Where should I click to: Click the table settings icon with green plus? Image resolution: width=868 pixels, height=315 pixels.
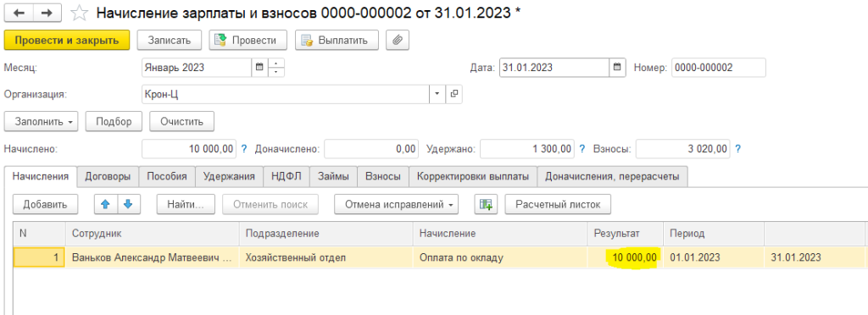(486, 204)
